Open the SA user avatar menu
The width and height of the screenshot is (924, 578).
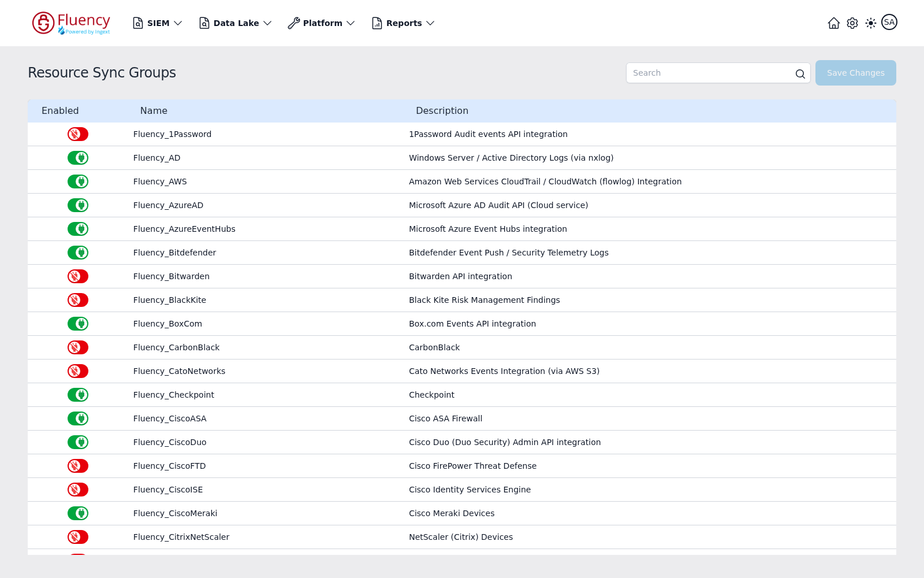pos(889,22)
